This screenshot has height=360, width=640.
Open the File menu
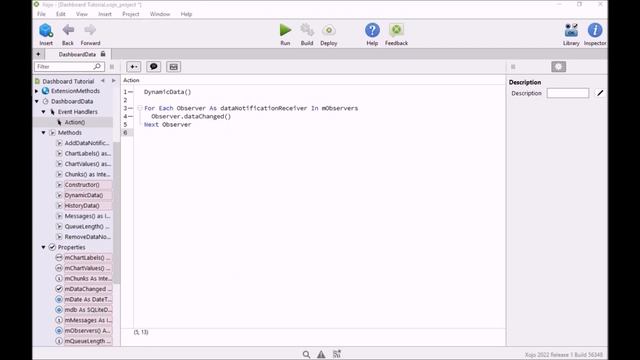[x=41, y=14]
